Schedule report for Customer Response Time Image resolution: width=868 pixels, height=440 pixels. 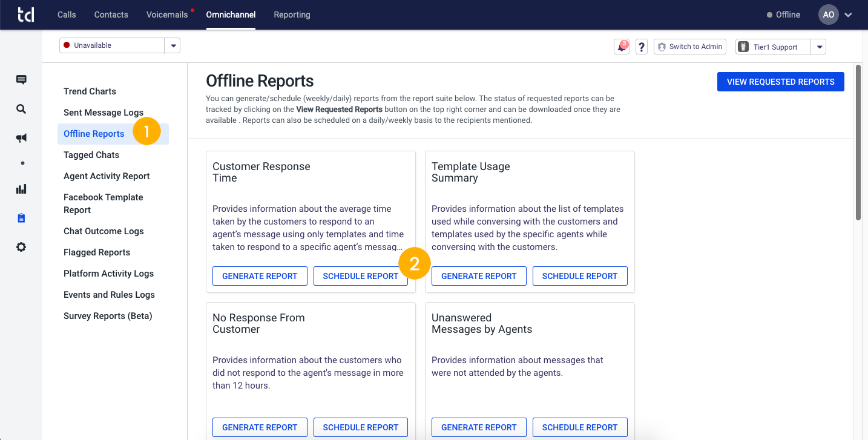pos(361,276)
